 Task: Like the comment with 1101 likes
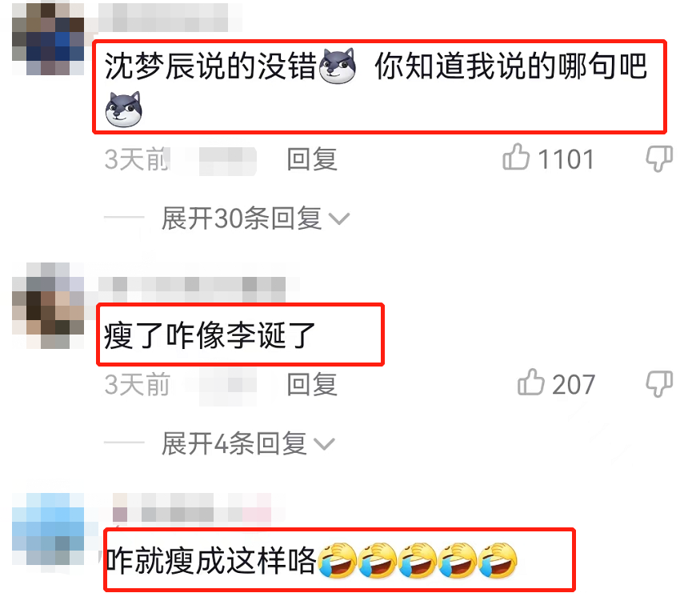tap(516, 157)
